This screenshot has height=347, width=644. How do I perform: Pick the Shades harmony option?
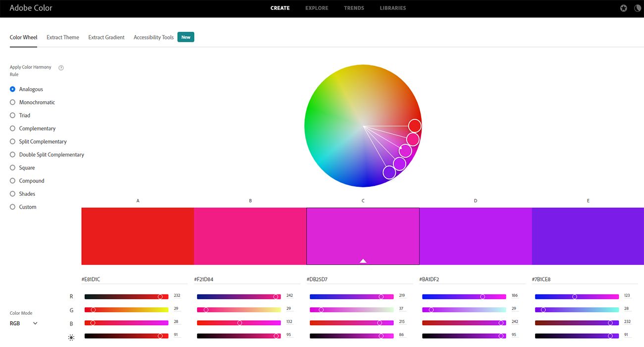(x=13, y=194)
